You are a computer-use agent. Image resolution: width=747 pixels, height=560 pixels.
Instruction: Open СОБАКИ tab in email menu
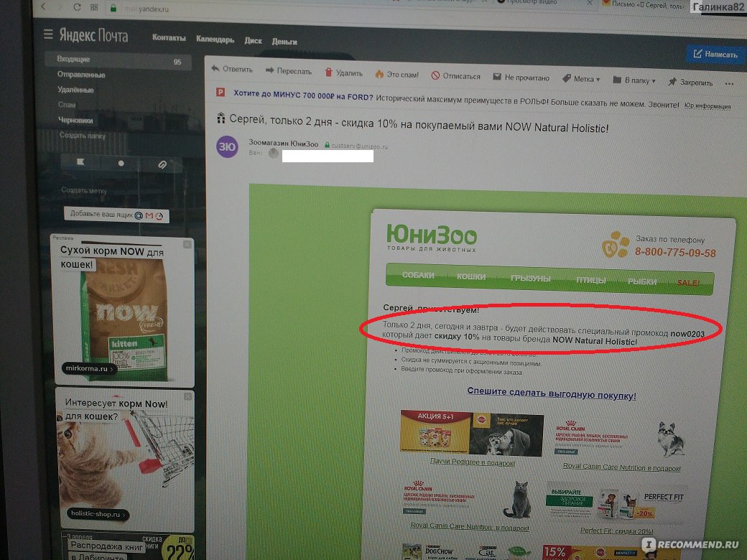418,275
